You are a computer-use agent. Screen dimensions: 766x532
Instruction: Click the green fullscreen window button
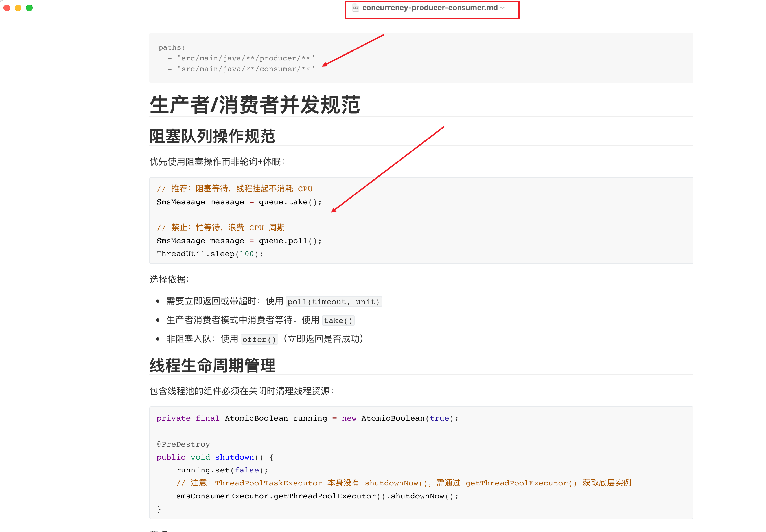[x=29, y=8]
